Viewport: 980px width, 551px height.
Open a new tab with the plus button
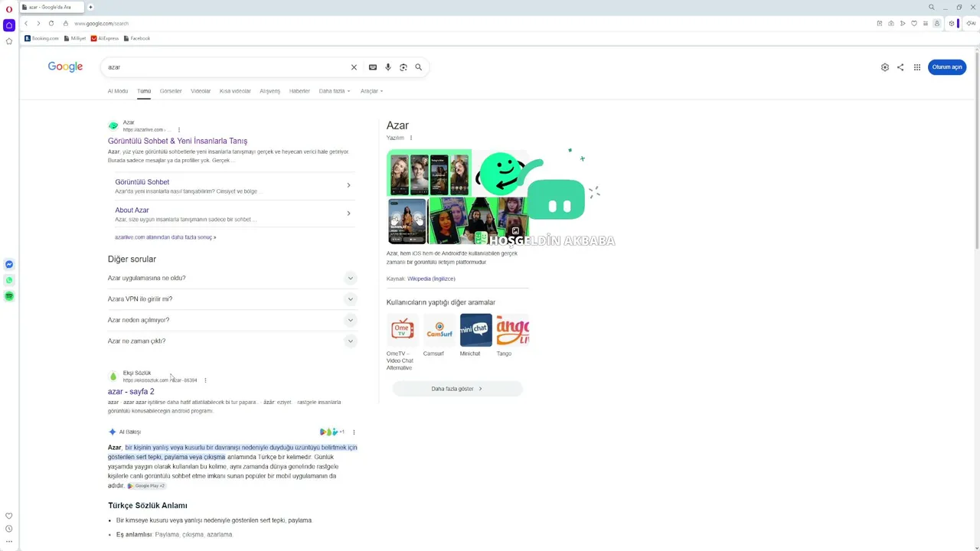[x=90, y=7]
